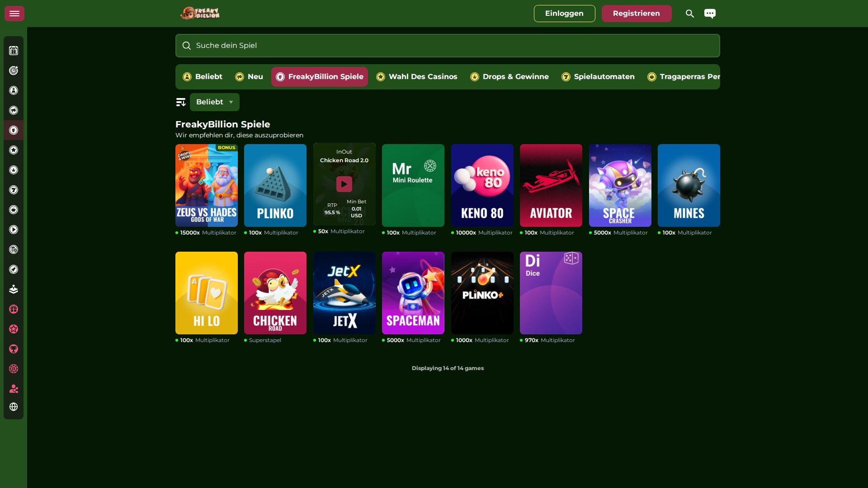
Task: Open the Zeus vs Hades game thumbnail
Action: point(207,185)
